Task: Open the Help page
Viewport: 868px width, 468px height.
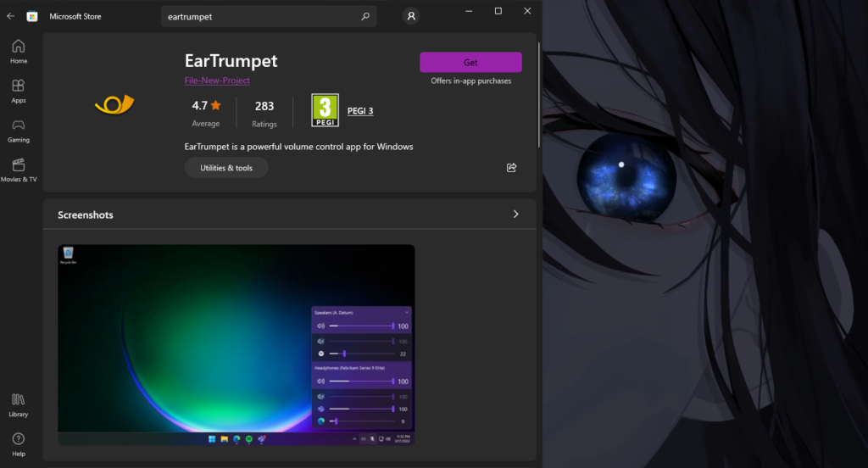Action: tap(19, 445)
